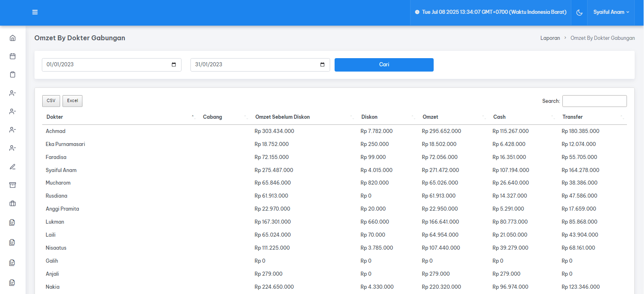Select the Anggi Pramita doctor name
Viewport: 644px width, 294px height.
coord(63,209)
